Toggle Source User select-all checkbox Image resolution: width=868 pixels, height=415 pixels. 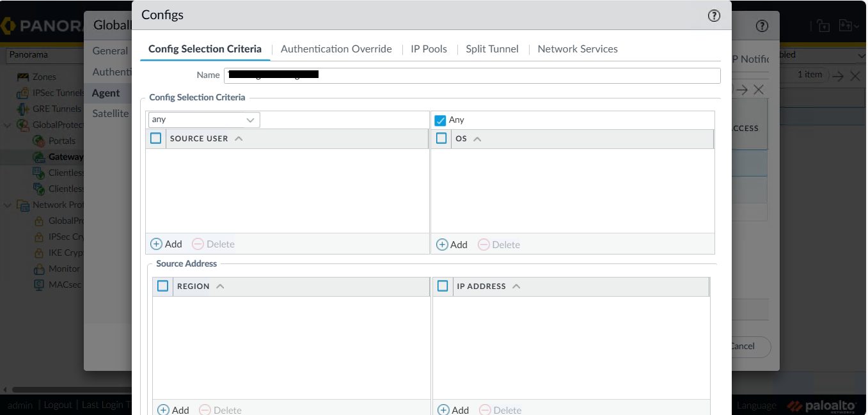(x=156, y=138)
